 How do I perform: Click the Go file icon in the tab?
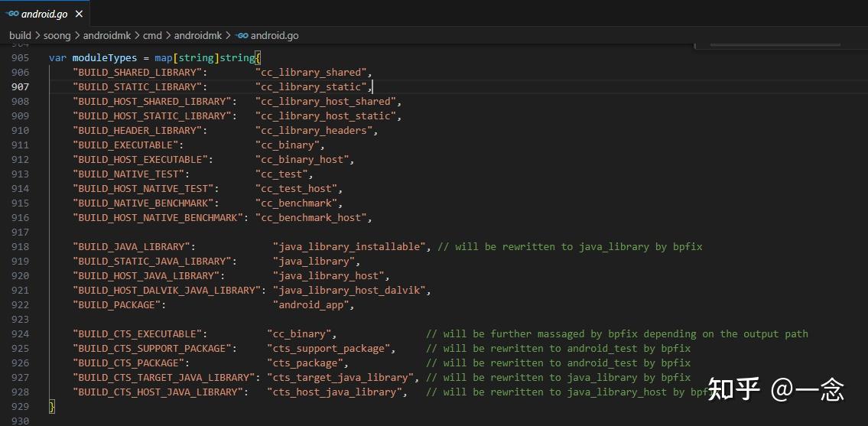point(12,14)
